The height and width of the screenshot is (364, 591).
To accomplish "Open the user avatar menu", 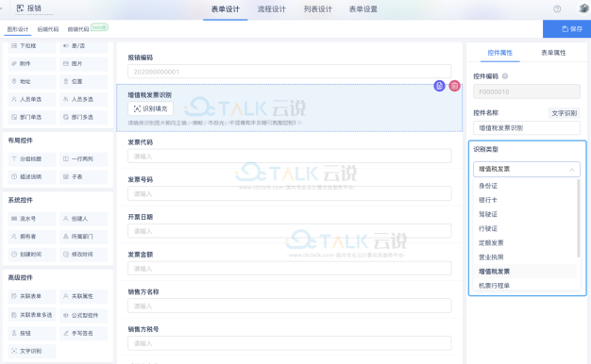I will point(583,8).
